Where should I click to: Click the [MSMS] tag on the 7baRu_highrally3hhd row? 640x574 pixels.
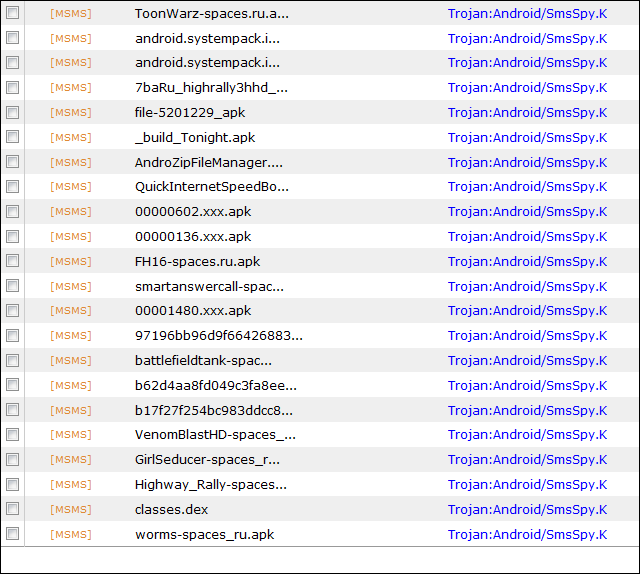point(70,88)
